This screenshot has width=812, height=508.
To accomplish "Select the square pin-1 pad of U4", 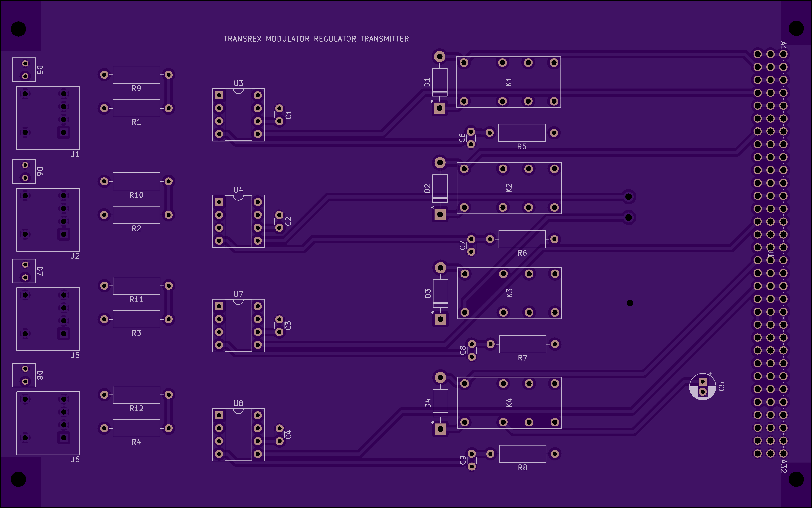I will pos(219,202).
